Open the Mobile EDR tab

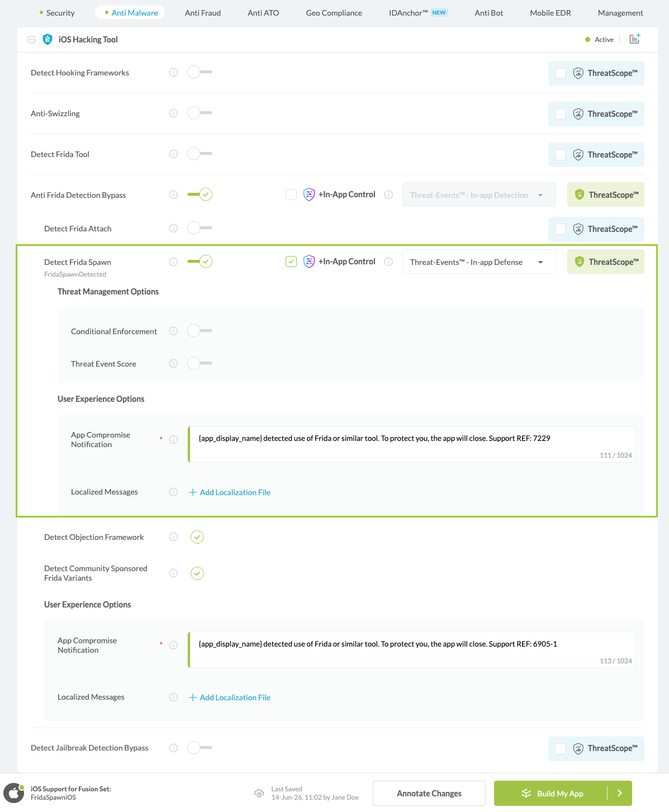click(551, 12)
